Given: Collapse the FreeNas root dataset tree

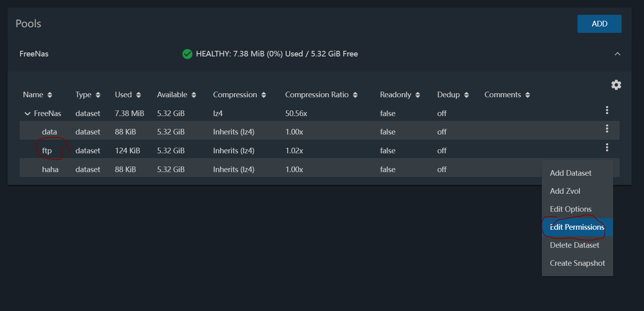Looking at the screenshot, I should point(27,114).
